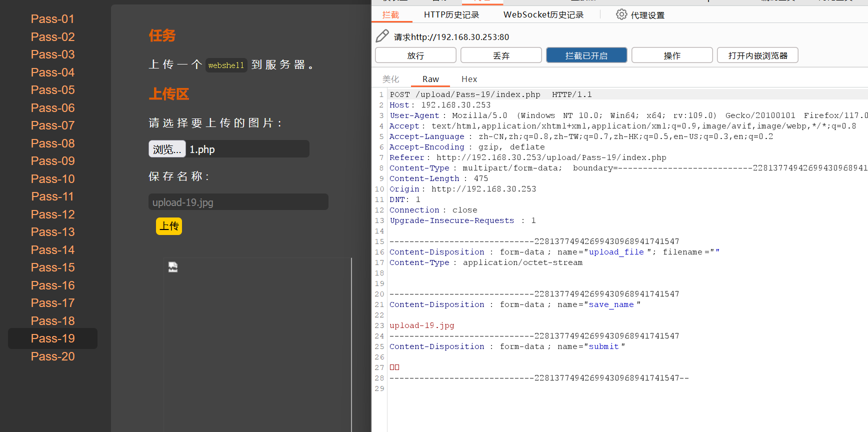Screen dimensions: 868x432
Task: Open Pass-17 in the sidebar
Action: 52,303
